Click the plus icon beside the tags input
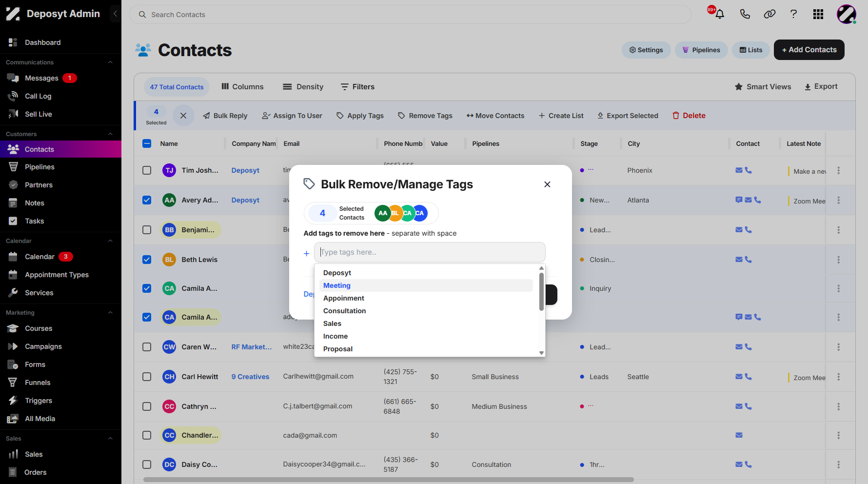 [306, 253]
